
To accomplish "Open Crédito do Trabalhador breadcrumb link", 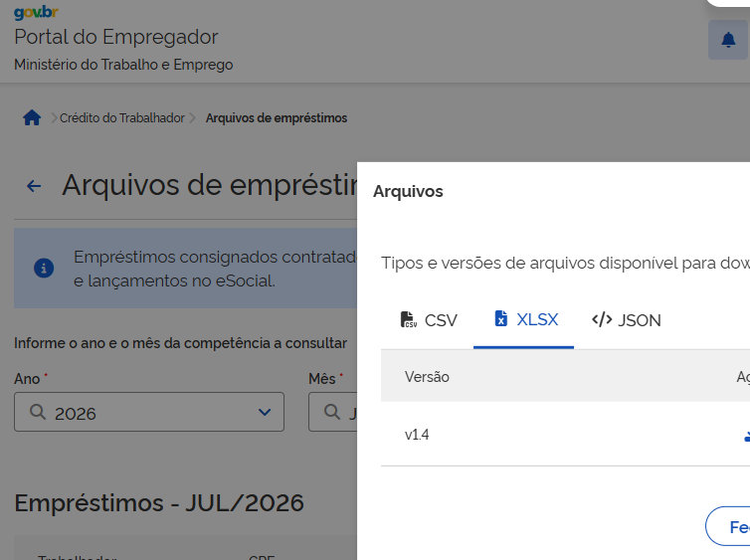I will 122,118.
